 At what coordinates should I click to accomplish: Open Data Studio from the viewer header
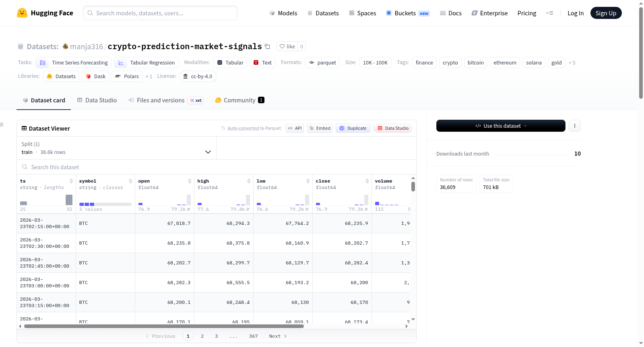coord(393,128)
